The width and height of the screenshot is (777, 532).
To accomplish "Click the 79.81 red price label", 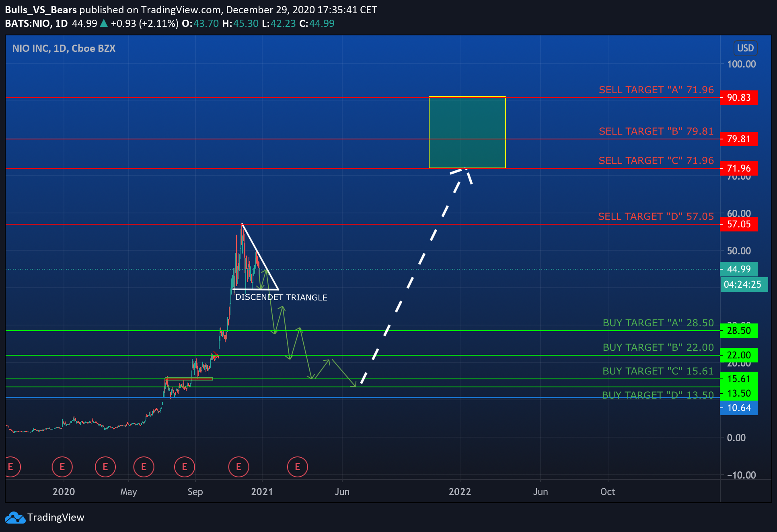I will coord(739,139).
